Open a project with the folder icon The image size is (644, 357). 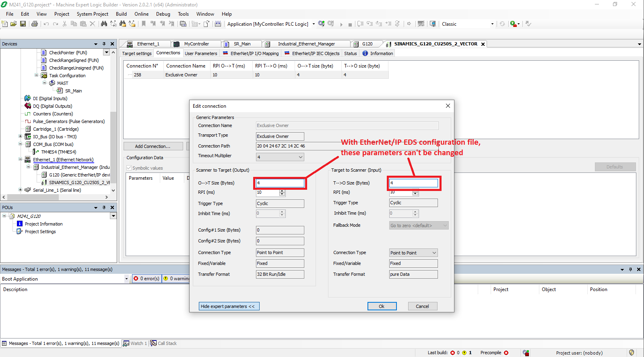(14, 24)
